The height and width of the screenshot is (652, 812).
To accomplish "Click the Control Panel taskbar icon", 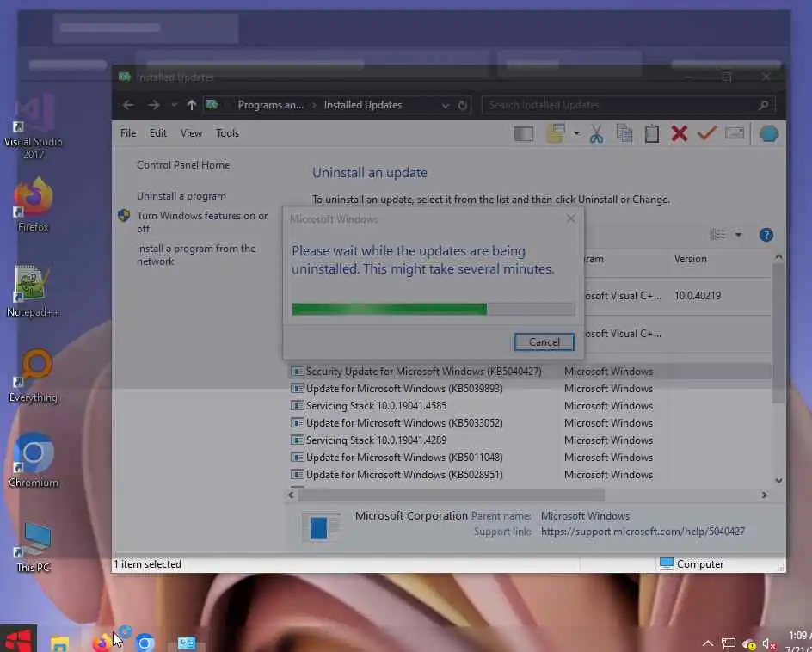I will (187, 643).
